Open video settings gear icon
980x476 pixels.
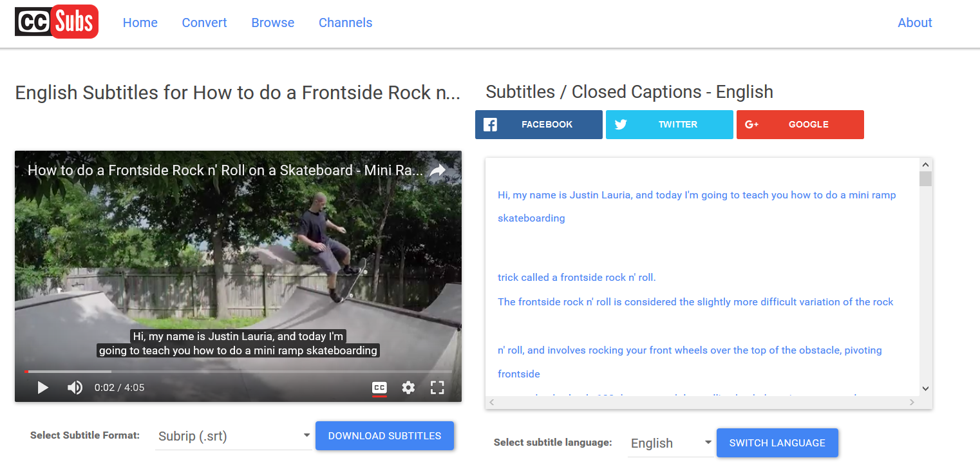[x=408, y=387]
